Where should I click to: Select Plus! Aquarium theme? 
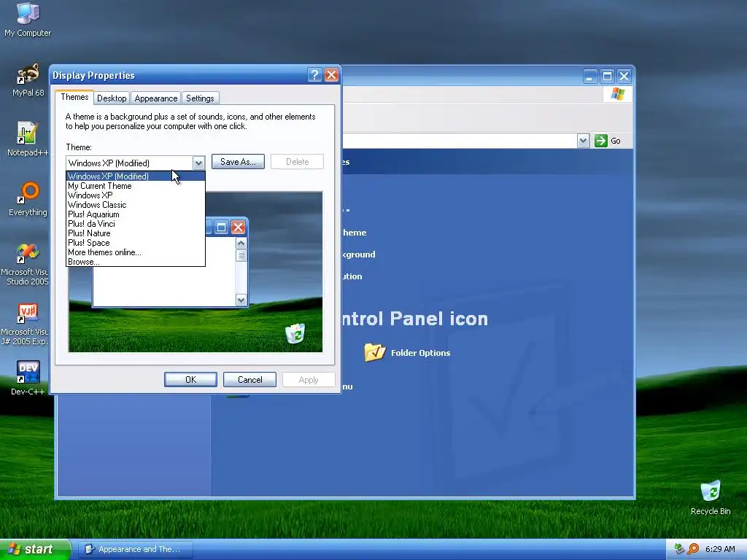(x=136, y=214)
